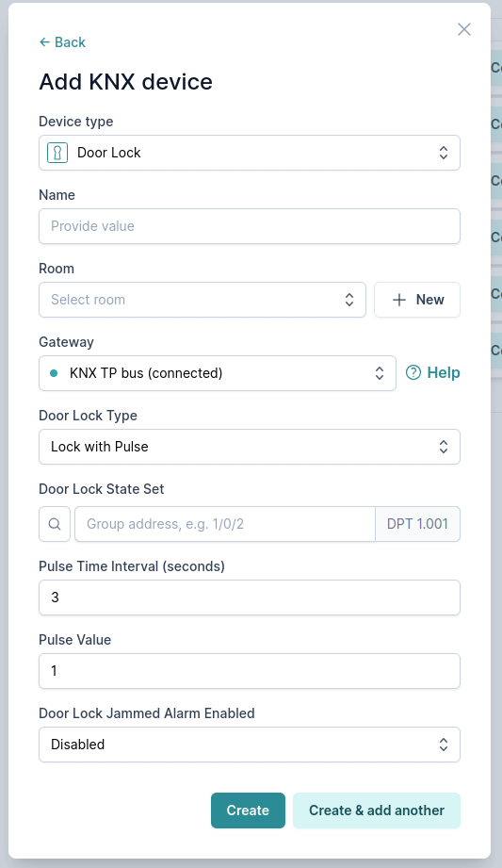502x868 pixels.
Task: Select the Pulse Value field
Action: (250, 671)
